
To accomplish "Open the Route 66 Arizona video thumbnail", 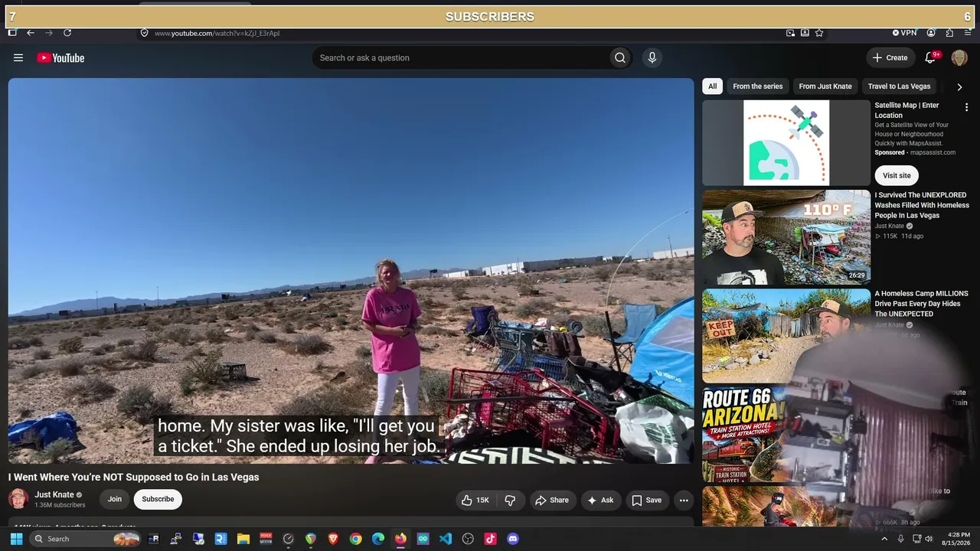I will (x=786, y=435).
